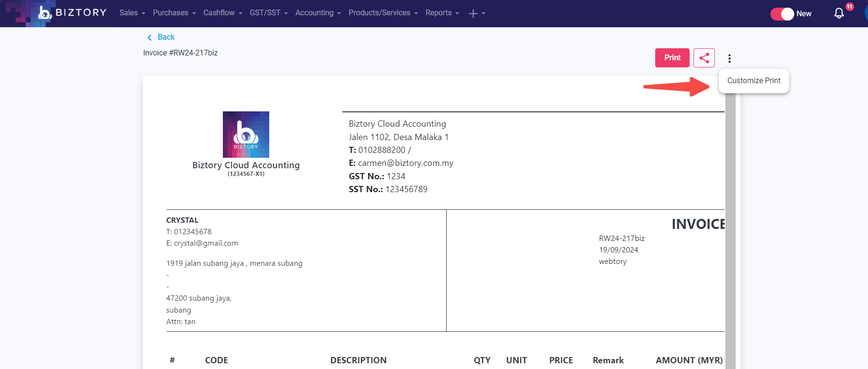Open the Accounting dropdown
This screenshot has width=868, height=369.
(318, 13)
